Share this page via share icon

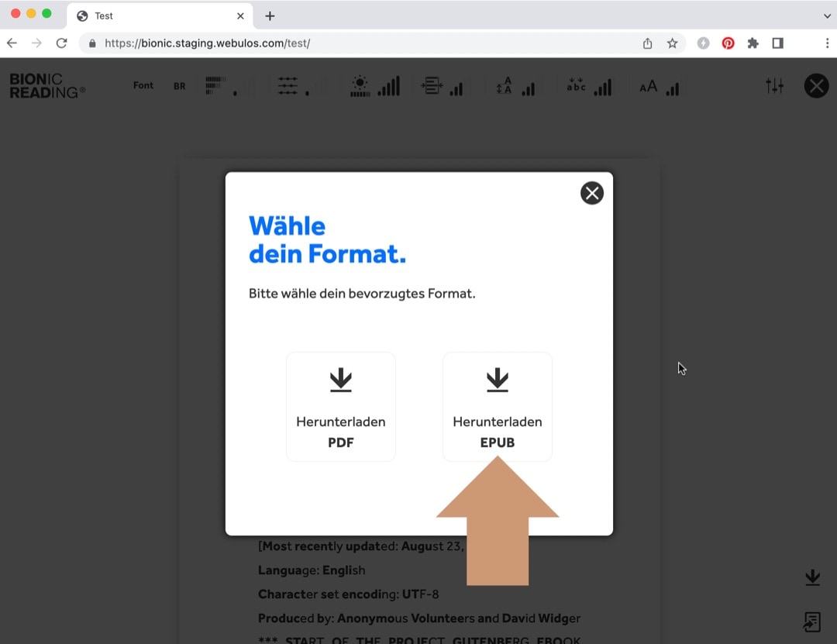647,43
